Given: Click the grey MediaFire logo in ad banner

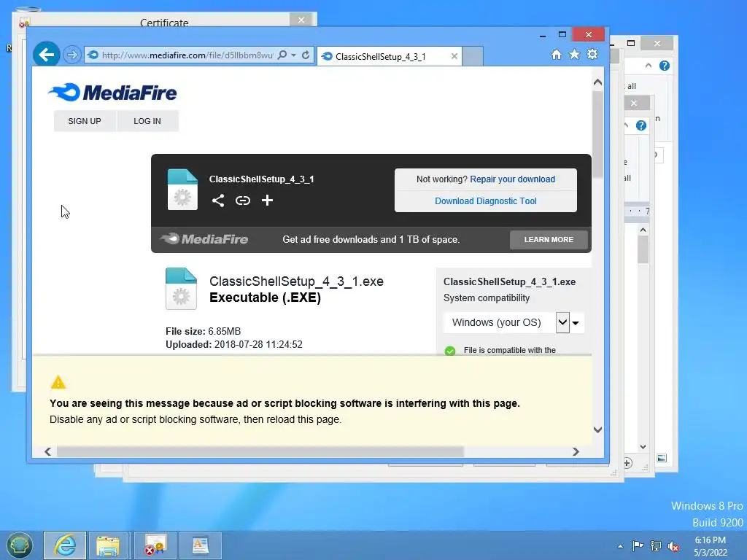Looking at the screenshot, I should 204,239.
